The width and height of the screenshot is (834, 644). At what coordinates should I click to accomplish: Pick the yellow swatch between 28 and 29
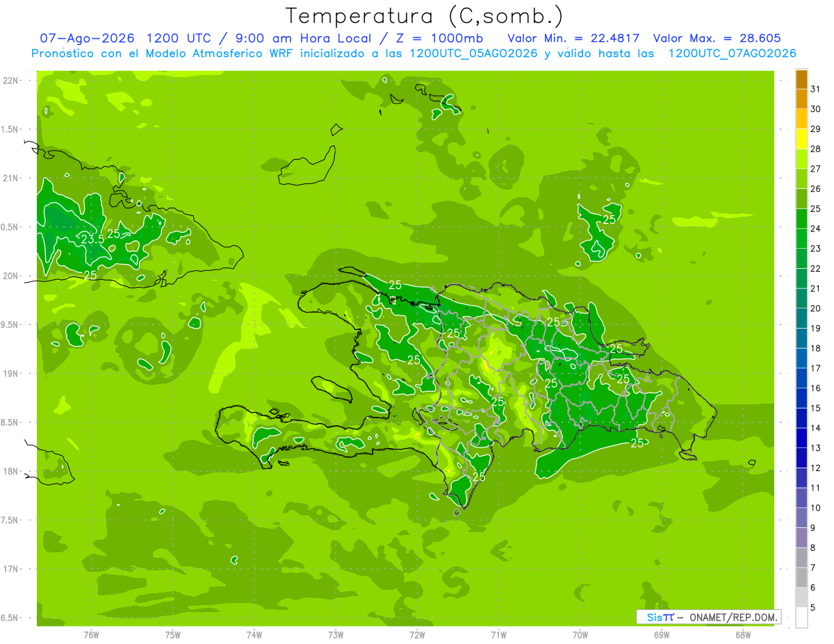click(x=801, y=139)
